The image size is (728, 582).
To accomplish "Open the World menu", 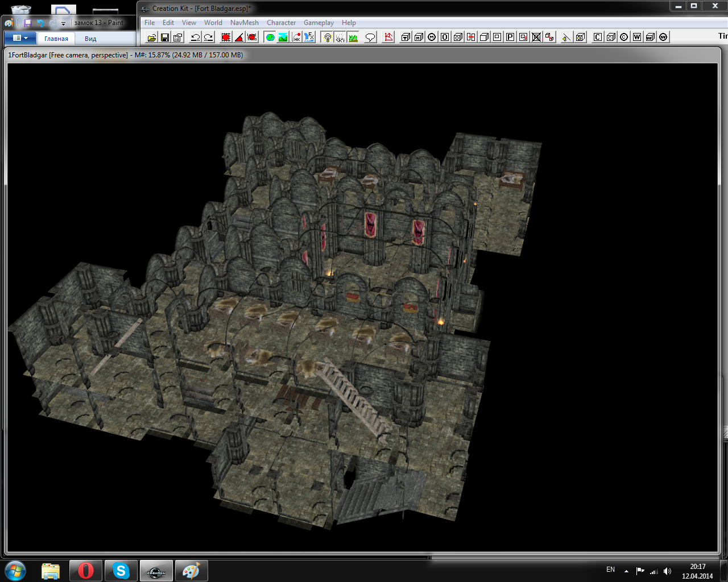I will coord(213,23).
